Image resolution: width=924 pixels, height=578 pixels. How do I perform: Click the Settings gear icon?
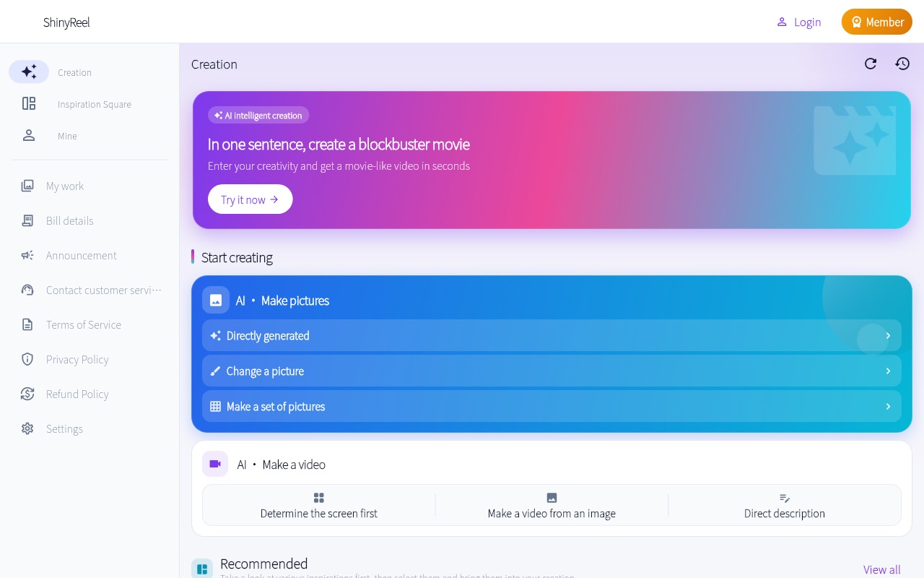[x=27, y=428]
